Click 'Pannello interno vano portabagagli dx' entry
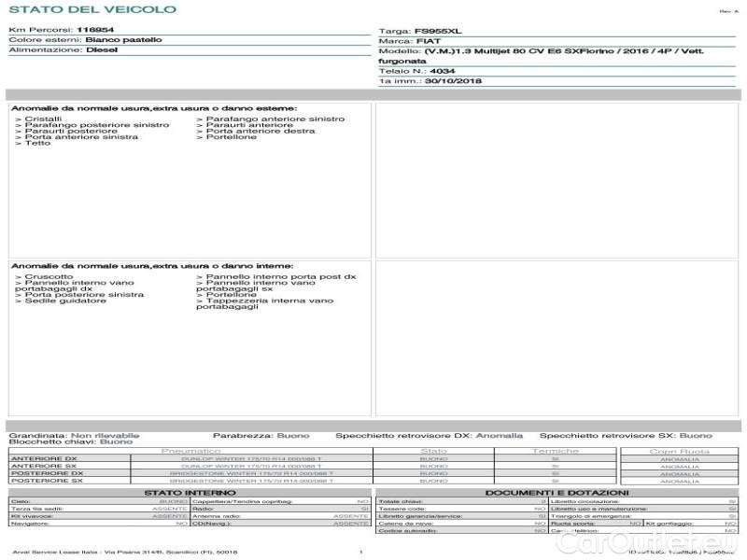Viewport: 747px width, 560px height. (75, 286)
